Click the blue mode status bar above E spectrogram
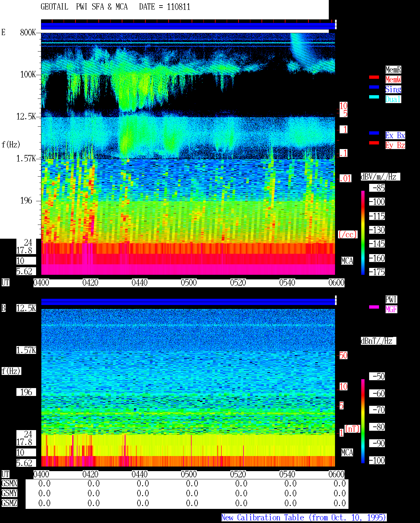This screenshot has height=523, width=420. [x=188, y=26]
